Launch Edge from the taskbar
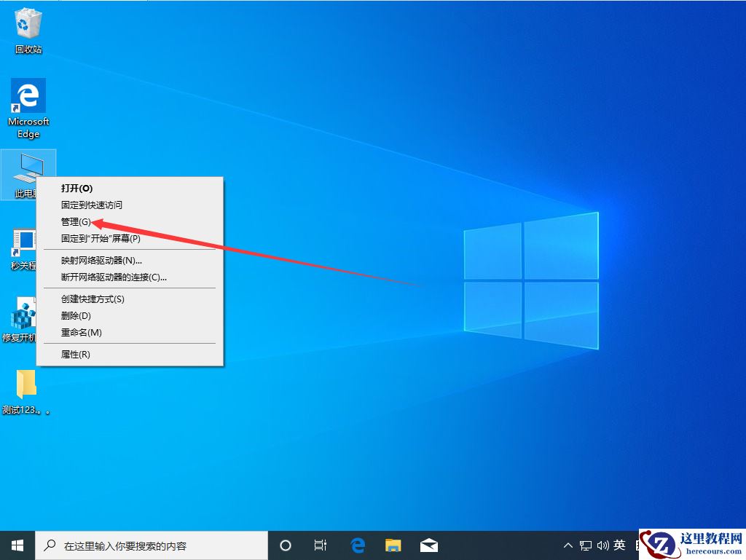Image resolution: width=746 pixels, height=560 pixels. coord(357,545)
